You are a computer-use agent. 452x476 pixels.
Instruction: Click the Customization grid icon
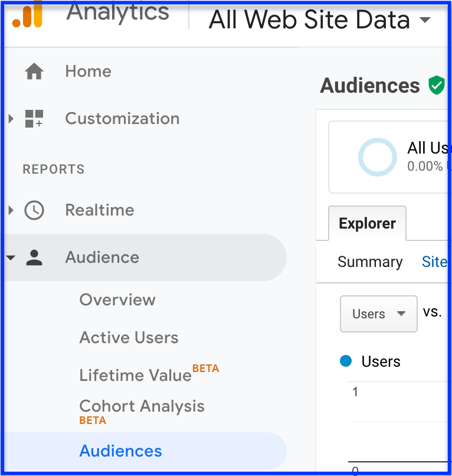(x=34, y=118)
